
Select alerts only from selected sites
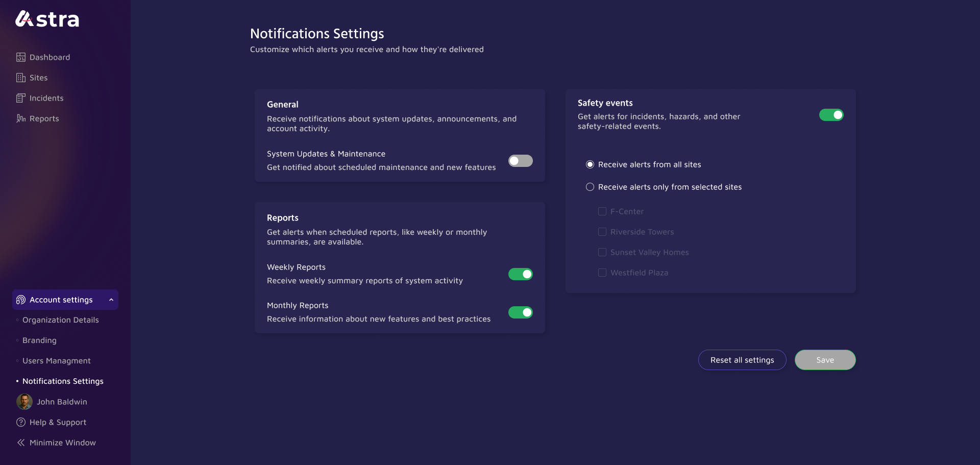590,187
